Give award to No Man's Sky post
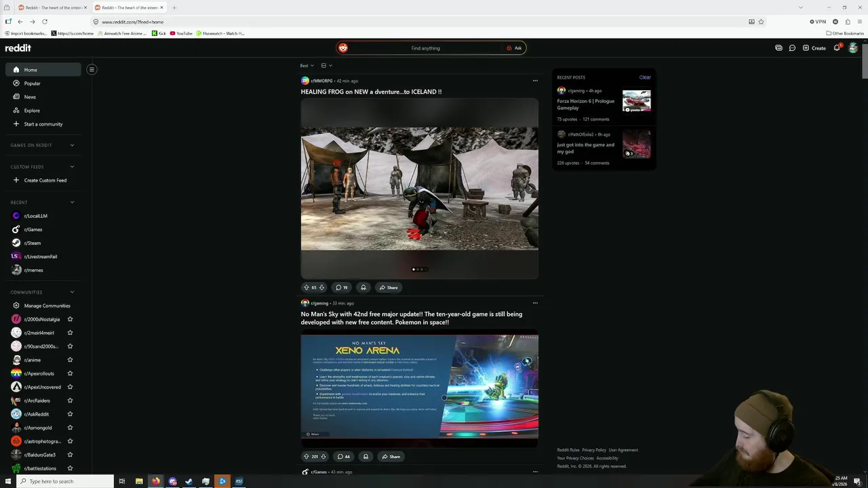This screenshot has width=868, height=488. pyautogui.click(x=366, y=456)
